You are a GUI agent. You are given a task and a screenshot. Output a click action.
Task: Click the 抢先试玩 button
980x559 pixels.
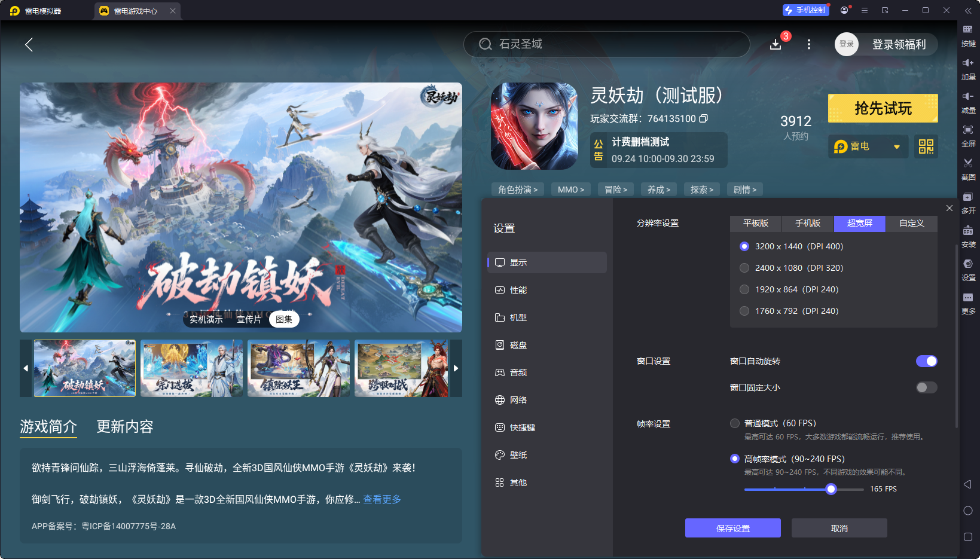[x=883, y=108]
